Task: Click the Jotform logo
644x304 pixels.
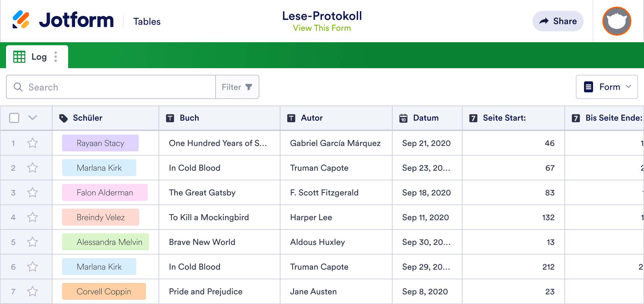Action: [63, 21]
